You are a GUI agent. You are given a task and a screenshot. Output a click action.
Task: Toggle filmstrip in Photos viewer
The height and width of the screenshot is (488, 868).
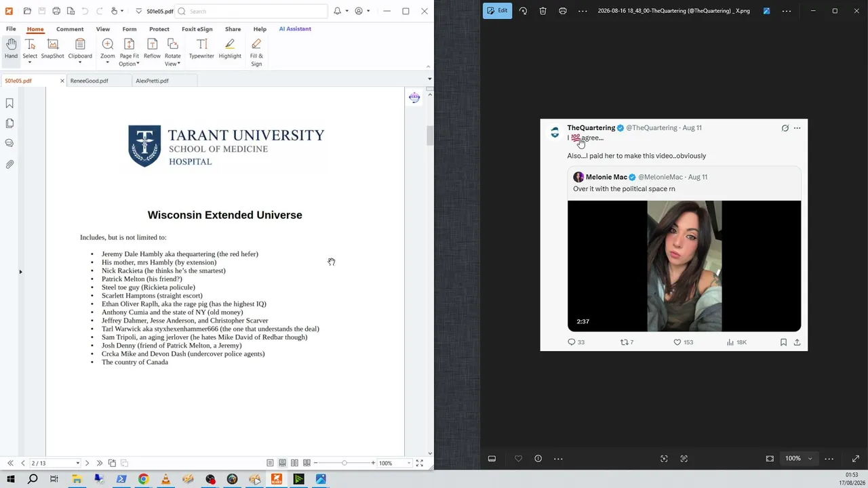(492, 458)
